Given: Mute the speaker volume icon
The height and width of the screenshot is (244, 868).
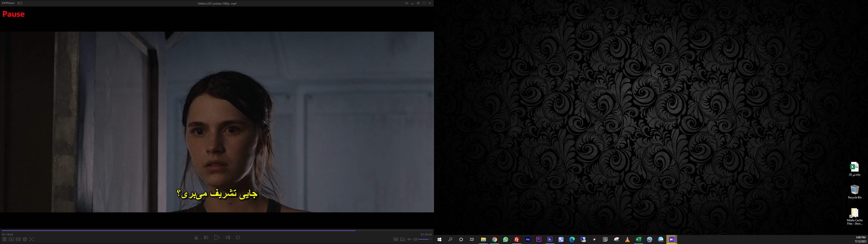Looking at the screenshot, I should (x=415, y=239).
